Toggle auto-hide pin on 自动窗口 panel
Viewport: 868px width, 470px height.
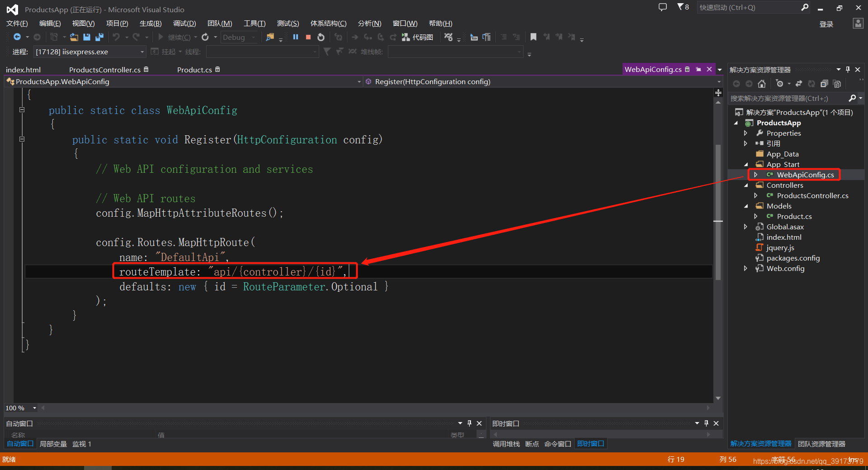469,423
